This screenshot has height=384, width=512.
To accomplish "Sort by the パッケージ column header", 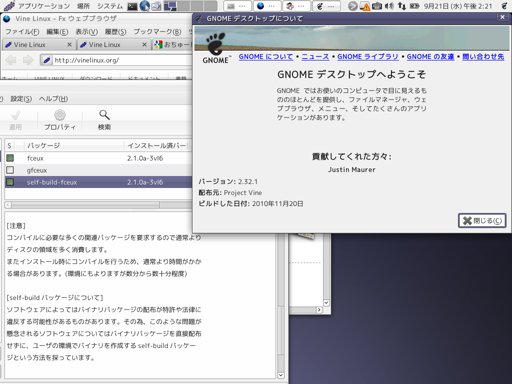I will click(x=74, y=146).
